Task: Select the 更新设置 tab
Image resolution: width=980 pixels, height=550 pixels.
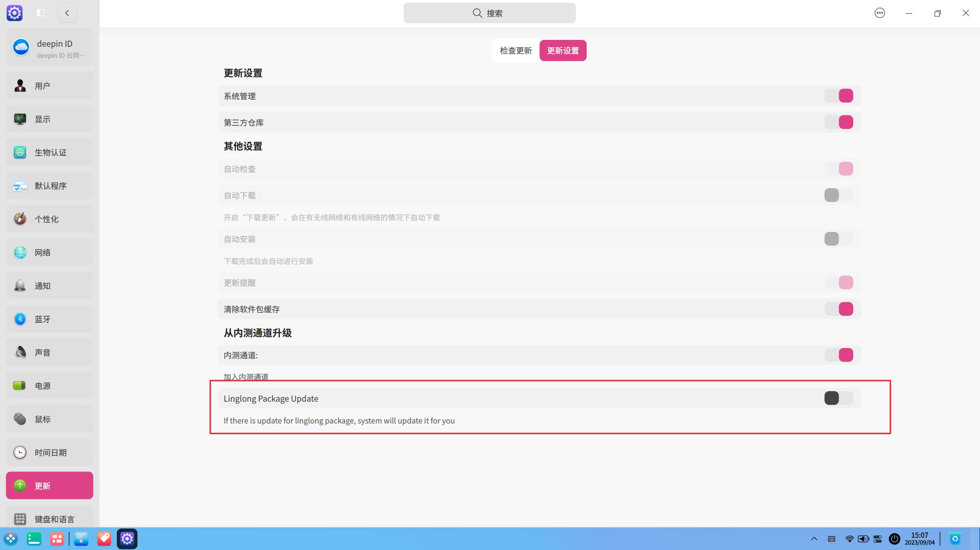Action: (563, 50)
